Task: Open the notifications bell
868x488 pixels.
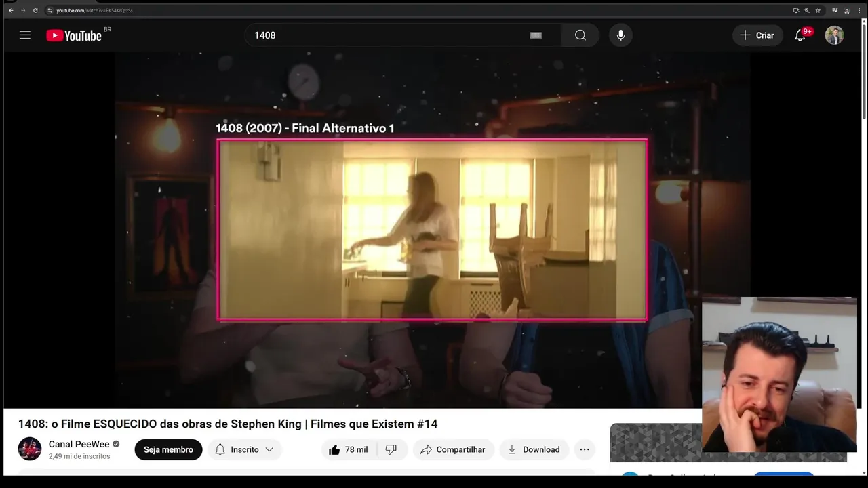Action: [800, 35]
